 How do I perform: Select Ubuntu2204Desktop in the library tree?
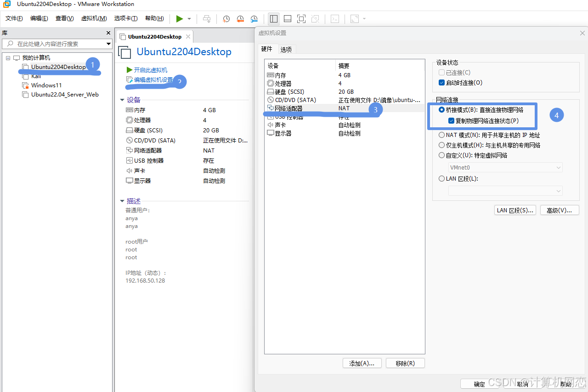pyautogui.click(x=58, y=67)
